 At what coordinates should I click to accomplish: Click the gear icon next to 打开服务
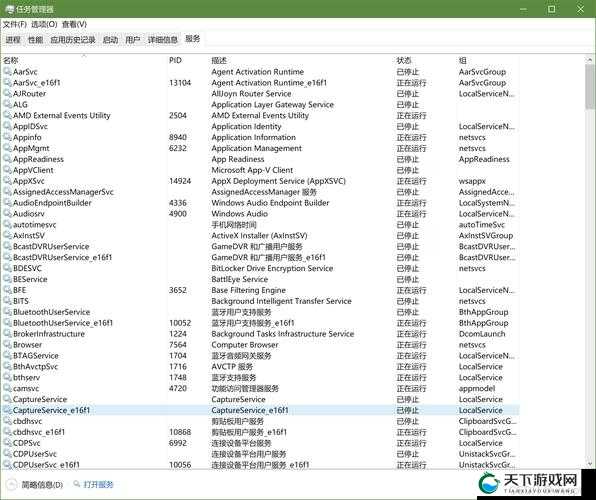(x=77, y=484)
